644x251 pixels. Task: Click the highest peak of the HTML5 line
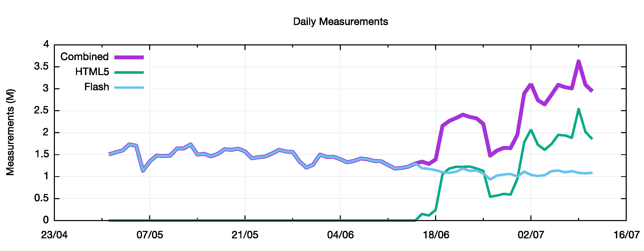coord(579,109)
